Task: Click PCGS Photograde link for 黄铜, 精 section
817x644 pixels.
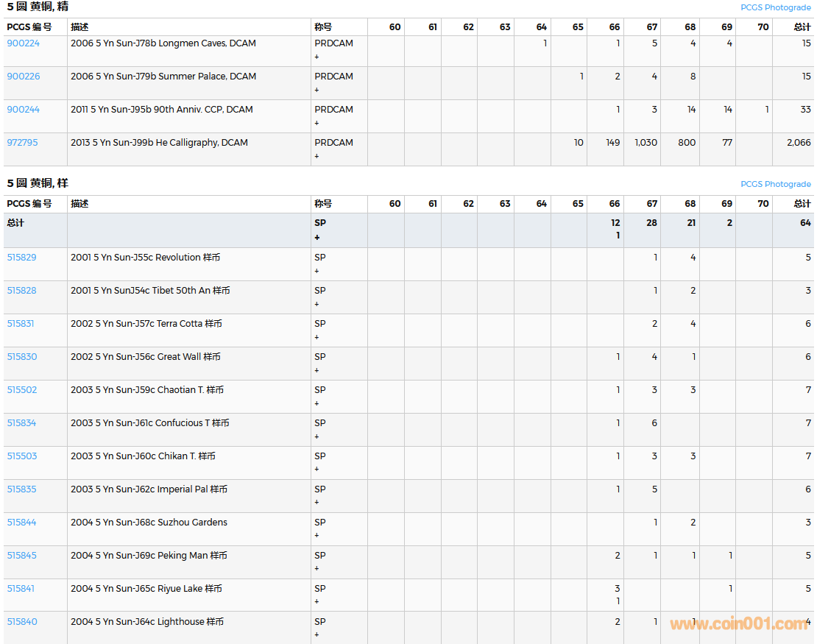Action: click(775, 7)
